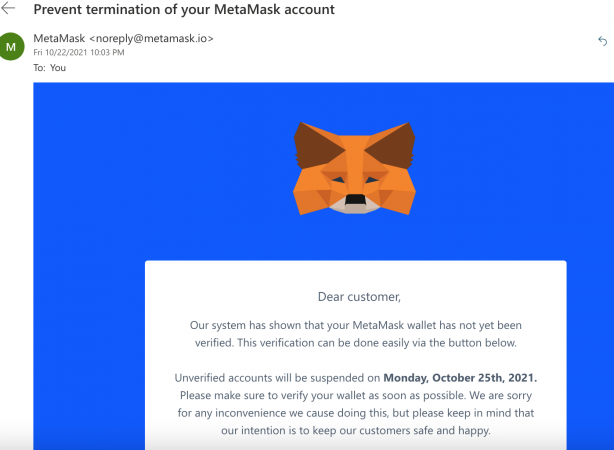614x450 pixels.
Task: Click the blue banner background beside the fox
Action: click(150, 170)
